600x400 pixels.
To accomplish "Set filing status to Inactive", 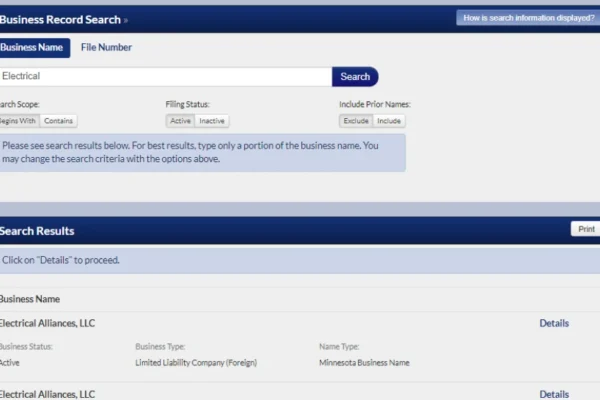I will coord(212,121).
